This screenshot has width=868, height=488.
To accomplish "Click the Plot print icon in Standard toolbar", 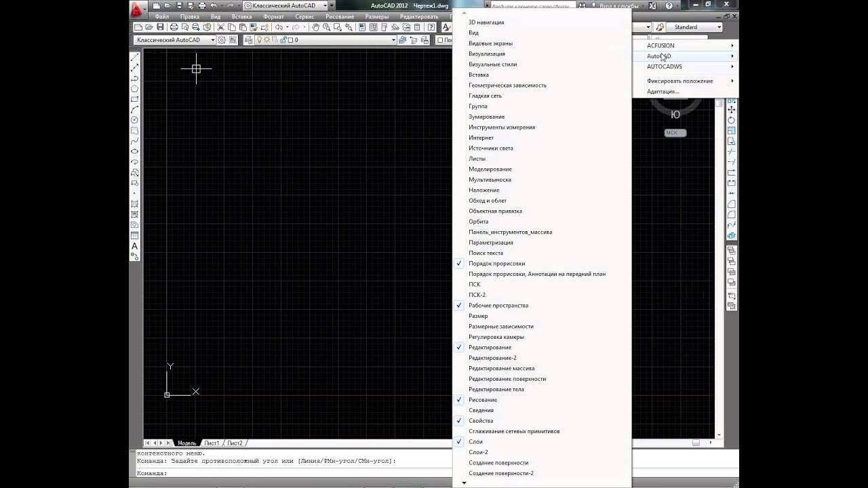I will click(174, 27).
